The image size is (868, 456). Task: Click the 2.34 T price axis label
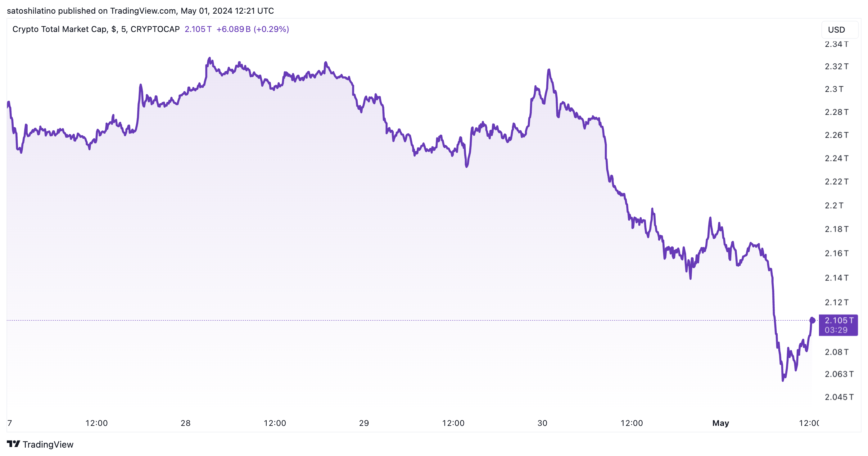pyautogui.click(x=836, y=44)
